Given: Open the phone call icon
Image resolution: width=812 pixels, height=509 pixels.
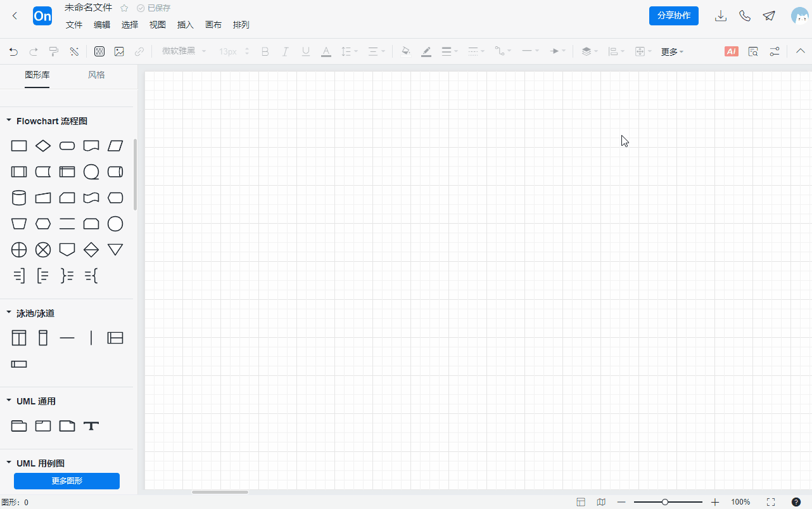Looking at the screenshot, I should [745, 16].
